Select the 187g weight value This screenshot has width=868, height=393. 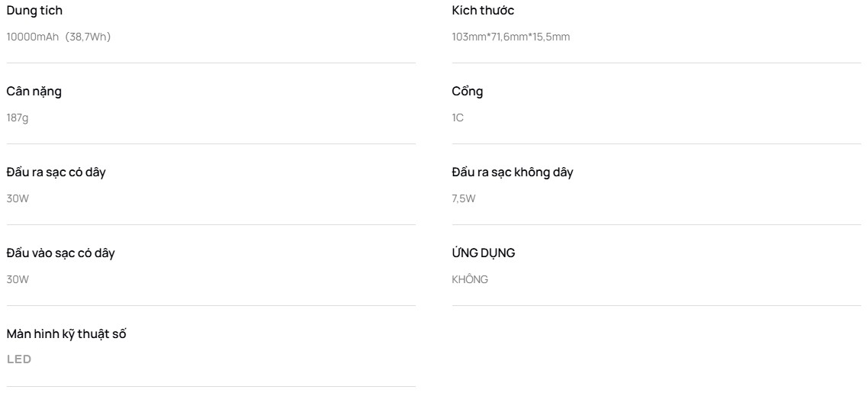pos(18,118)
